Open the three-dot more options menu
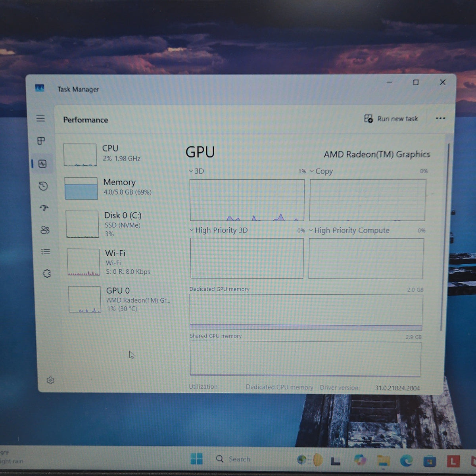Image resolution: width=476 pixels, height=476 pixels. pos(440,118)
